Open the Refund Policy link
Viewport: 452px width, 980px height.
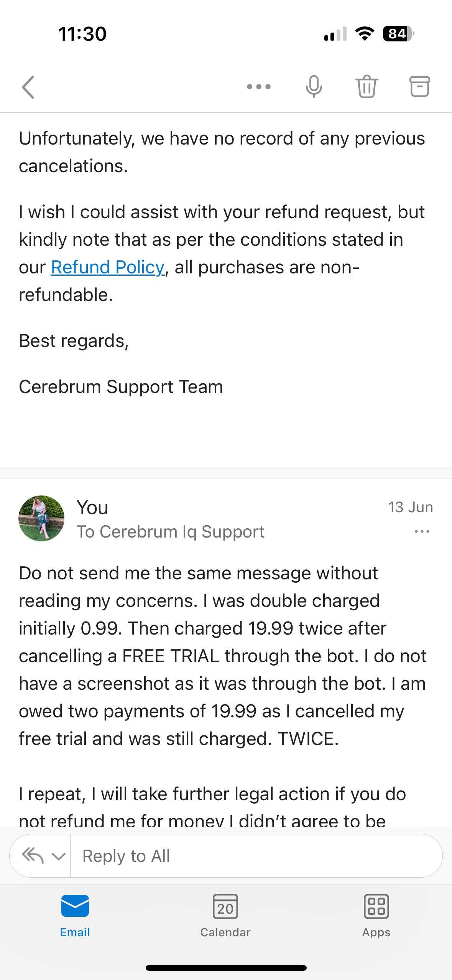click(108, 267)
